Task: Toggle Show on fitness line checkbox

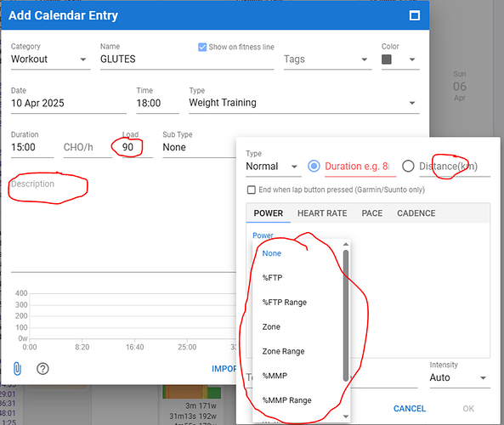Action: pyautogui.click(x=202, y=47)
